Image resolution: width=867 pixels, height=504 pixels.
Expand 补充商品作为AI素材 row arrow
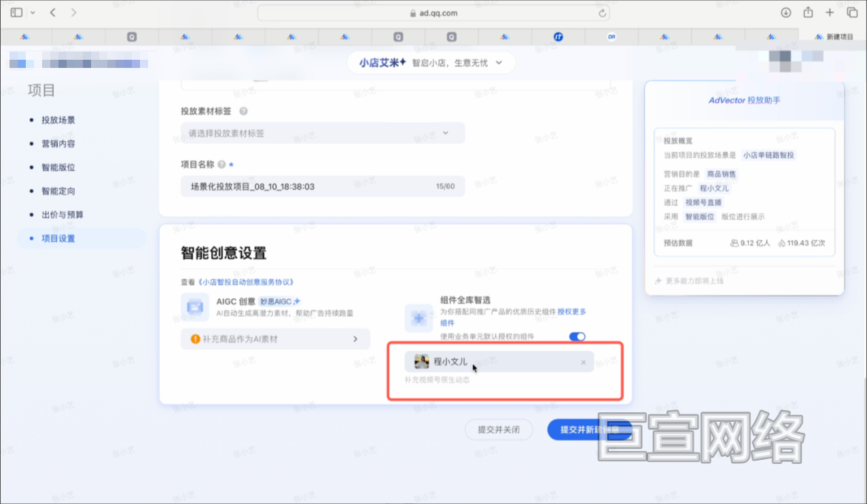pyautogui.click(x=355, y=338)
